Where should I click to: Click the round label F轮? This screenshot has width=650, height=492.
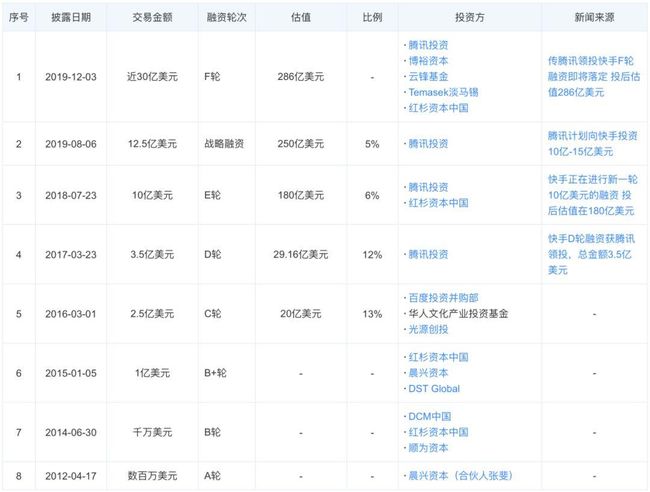(212, 77)
